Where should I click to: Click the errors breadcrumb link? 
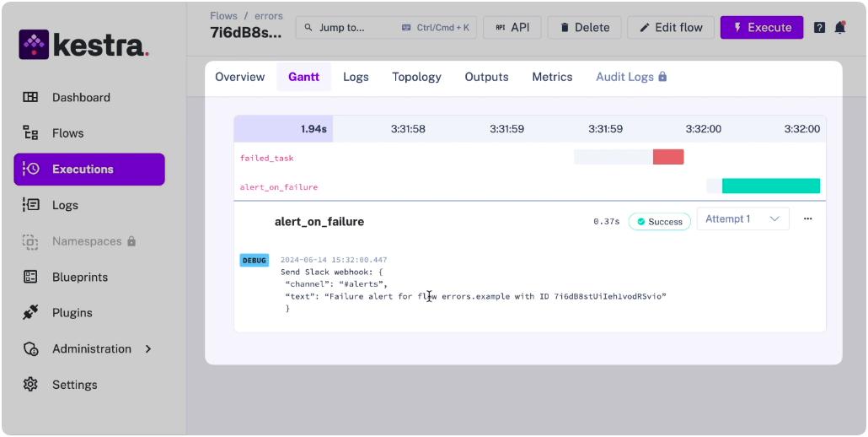[269, 15]
